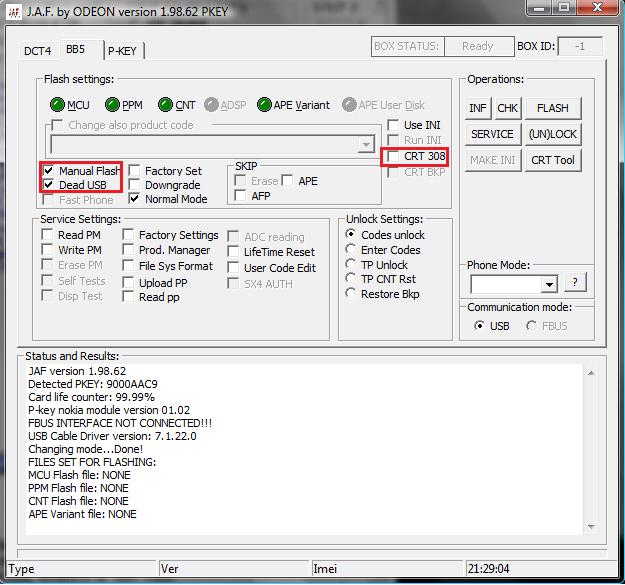
Task: Expand the Phone Mode dropdown
Action: coord(549,284)
